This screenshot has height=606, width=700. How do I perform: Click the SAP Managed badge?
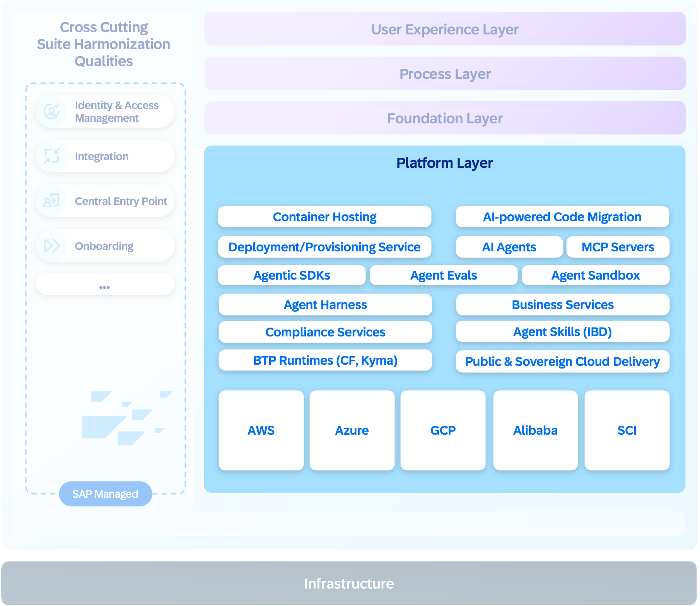pyautogui.click(x=105, y=494)
